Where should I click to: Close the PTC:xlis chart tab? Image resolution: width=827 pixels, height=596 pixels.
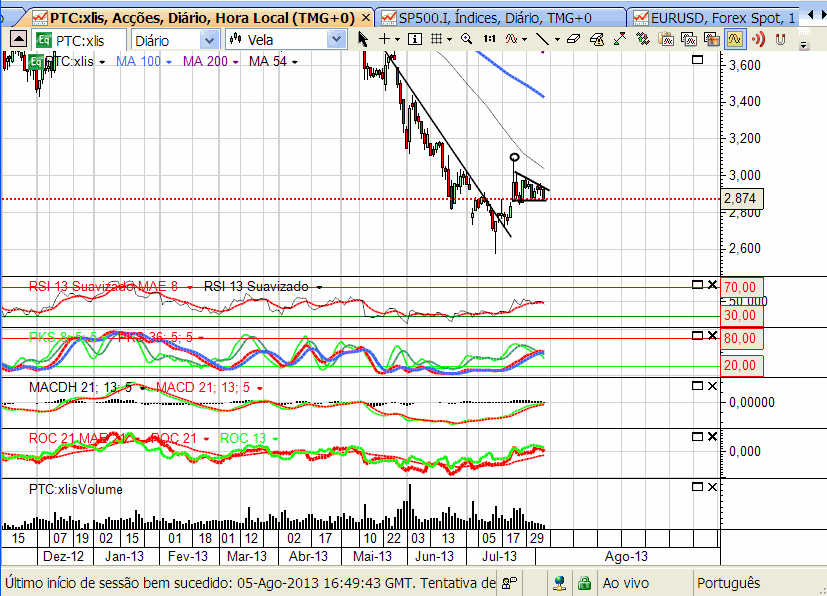[366, 18]
